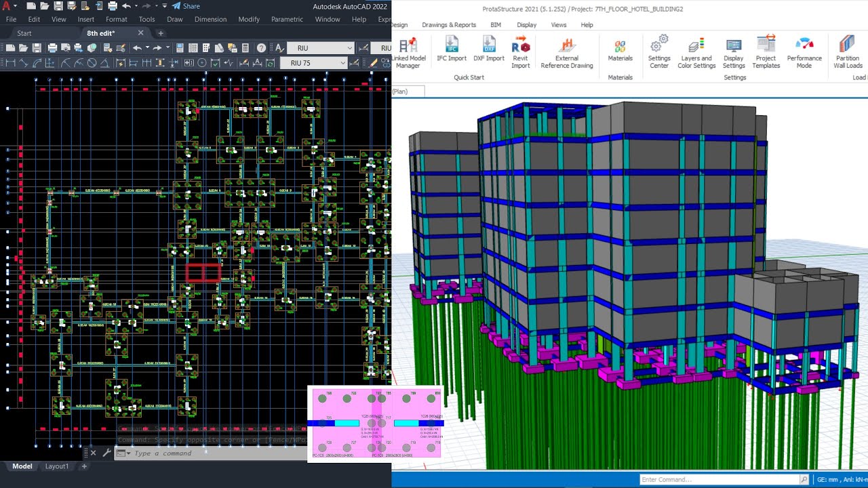This screenshot has width=868, height=488.
Task: Select the Linear dimension tool
Action: (x=10, y=63)
